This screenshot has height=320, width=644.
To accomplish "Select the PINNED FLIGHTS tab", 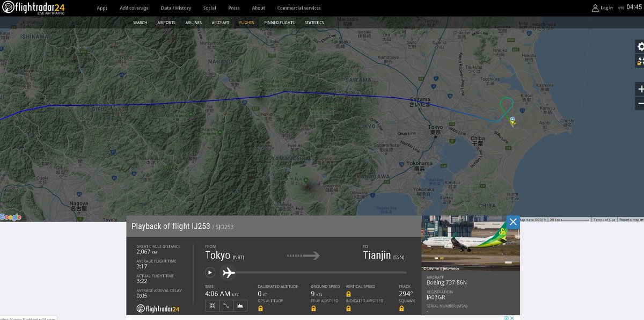I will click(280, 23).
